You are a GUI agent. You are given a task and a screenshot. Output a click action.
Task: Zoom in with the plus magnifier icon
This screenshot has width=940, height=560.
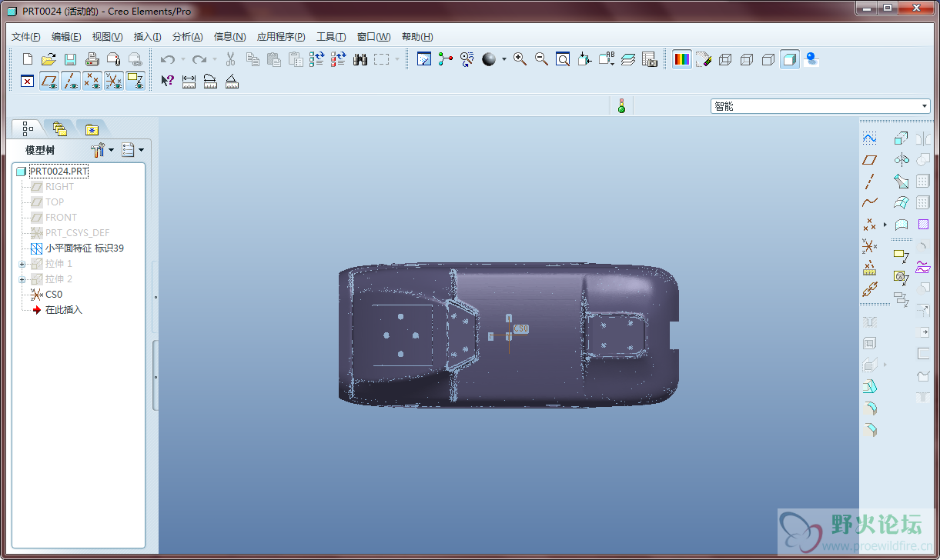[520, 59]
